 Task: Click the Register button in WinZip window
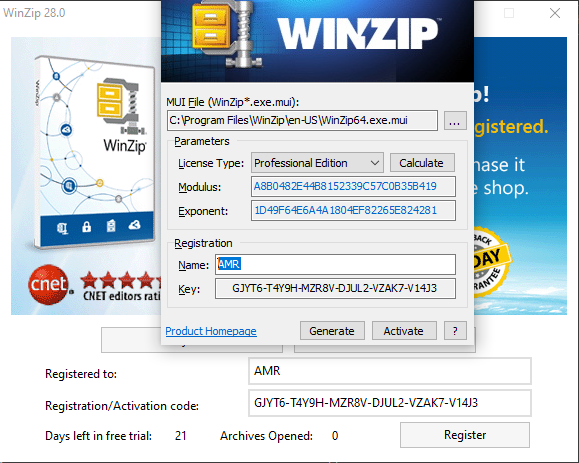465,435
